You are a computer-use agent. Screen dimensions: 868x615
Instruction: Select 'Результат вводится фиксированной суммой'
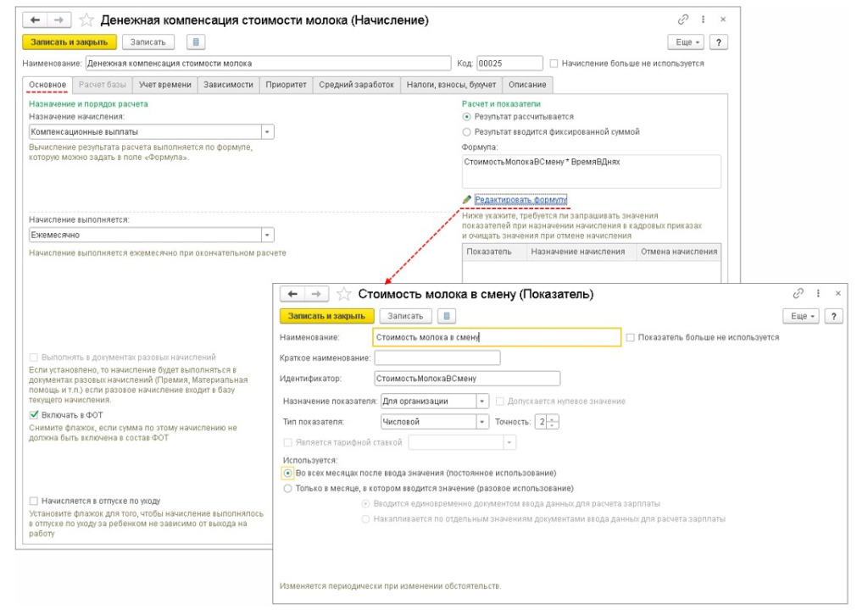467,132
